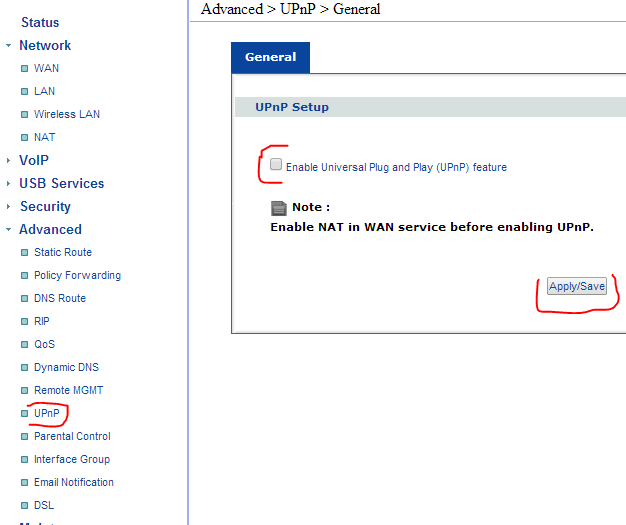Screen dimensions: 626x525
Task: Click the icon next to Dynamic DNS
Action: point(25,368)
